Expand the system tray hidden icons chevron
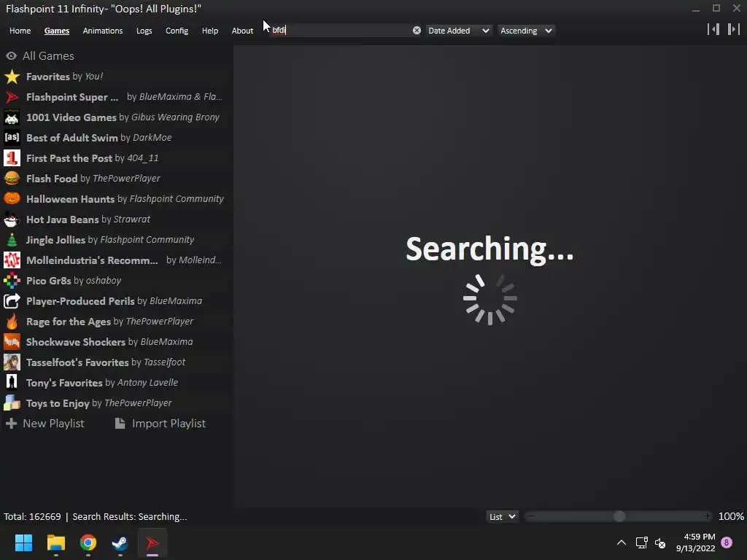747x560 pixels. [x=622, y=542]
